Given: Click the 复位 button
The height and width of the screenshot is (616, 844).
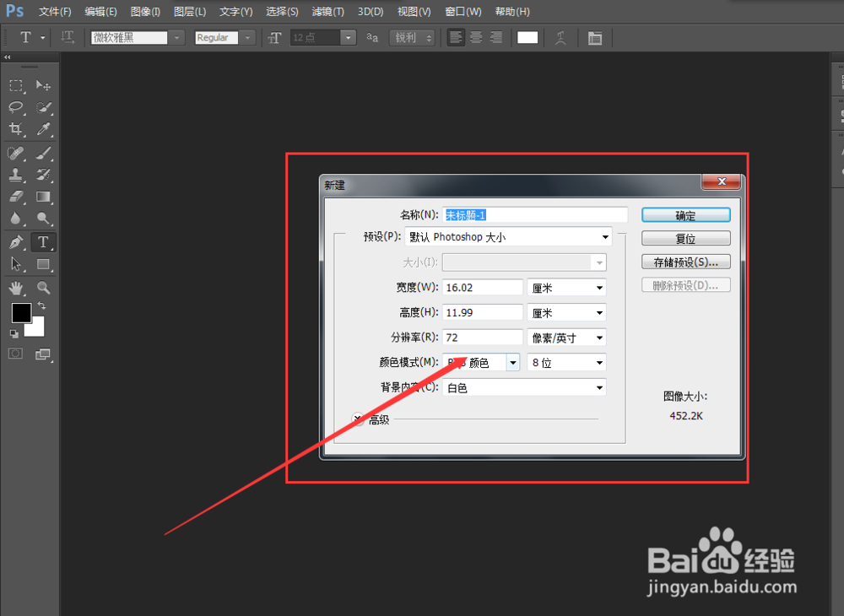Looking at the screenshot, I should click(x=685, y=238).
